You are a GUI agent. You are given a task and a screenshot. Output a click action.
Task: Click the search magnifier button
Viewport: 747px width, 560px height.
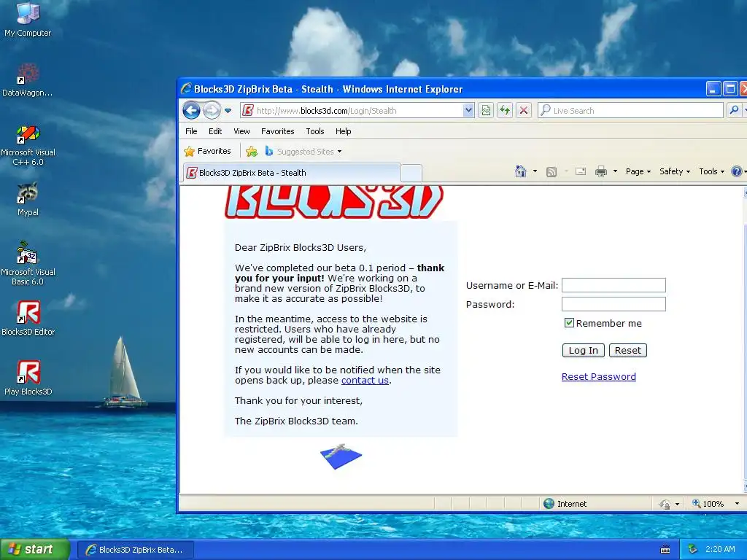point(734,111)
